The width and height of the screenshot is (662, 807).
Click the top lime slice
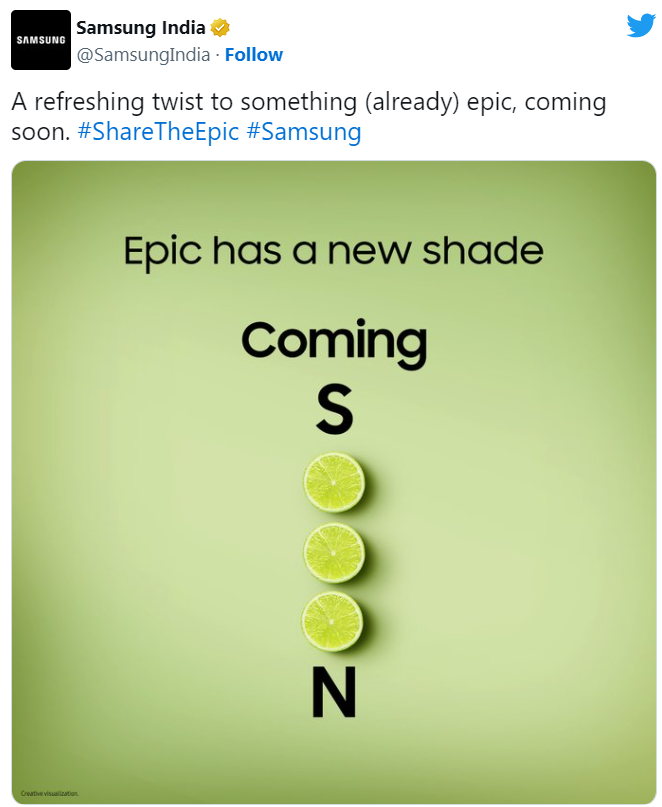(334, 482)
